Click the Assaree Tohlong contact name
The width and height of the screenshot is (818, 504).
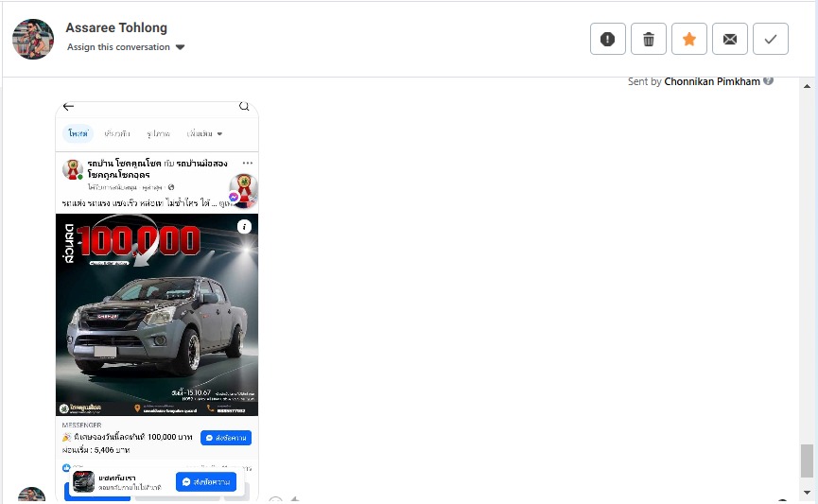116,27
